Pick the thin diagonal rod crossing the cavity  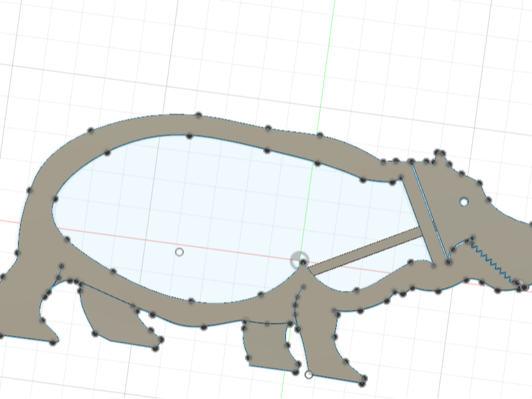coord(365,251)
